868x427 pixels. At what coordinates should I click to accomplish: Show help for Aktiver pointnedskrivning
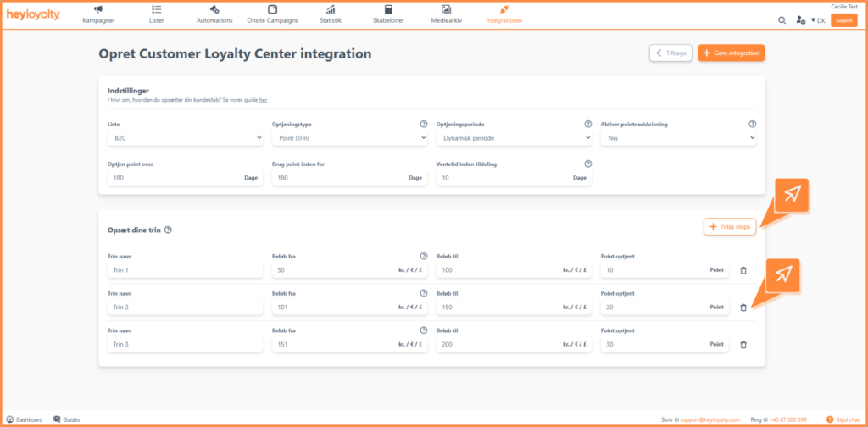click(x=753, y=124)
